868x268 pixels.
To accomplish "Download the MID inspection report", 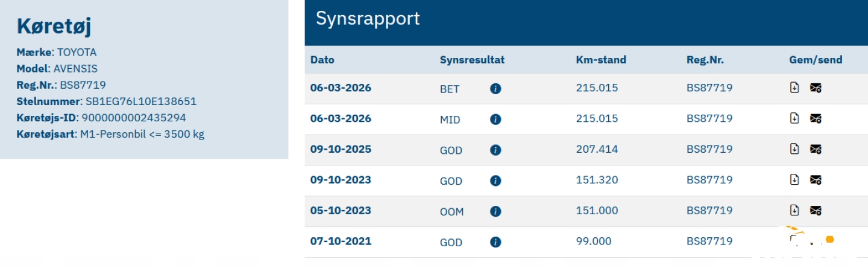I will pyautogui.click(x=794, y=118).
